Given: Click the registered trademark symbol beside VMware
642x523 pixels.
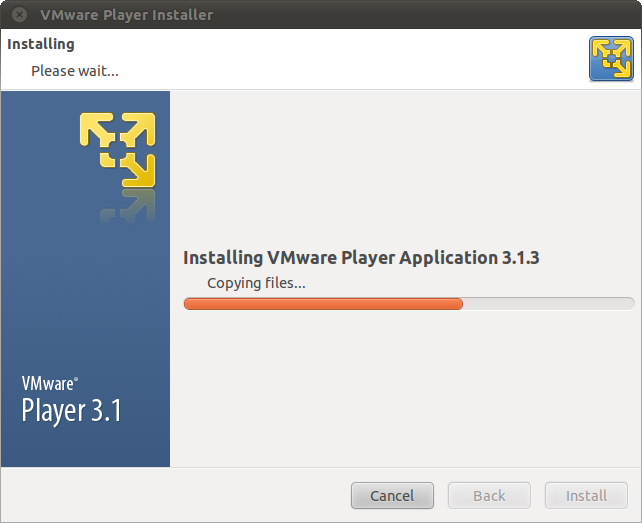Looking at the screenshot, I should coord(76,379).
